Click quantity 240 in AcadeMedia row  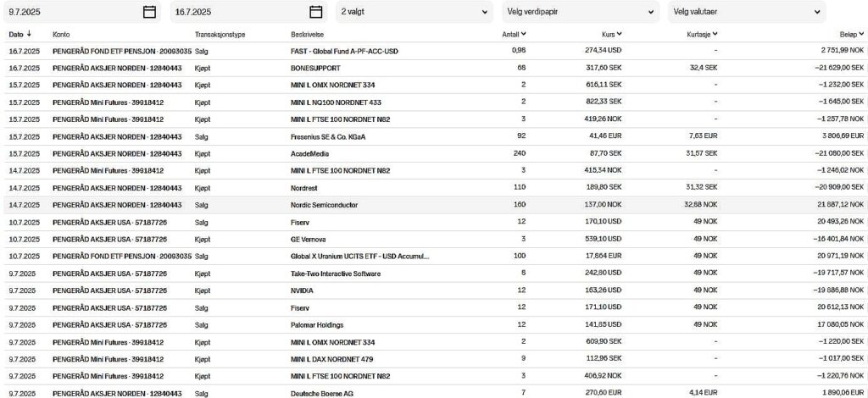click(x=520, y=153)
